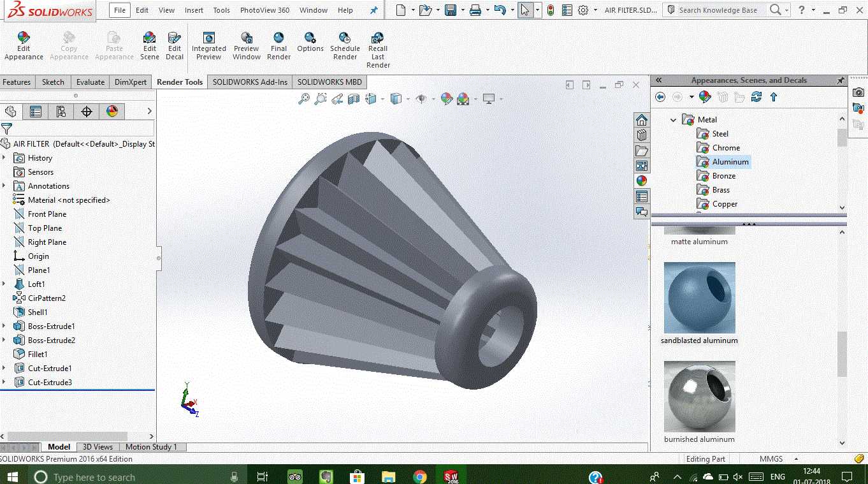Switch to the Evaluate tab
This screenshot has width=868, height=484.
[x=90, y=82]
